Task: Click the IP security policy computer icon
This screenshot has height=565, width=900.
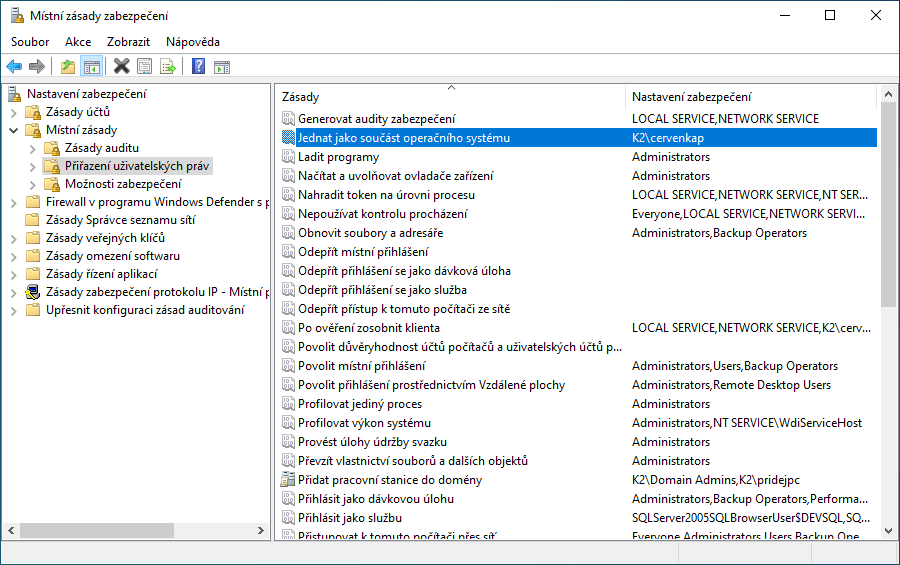Action: click(x=33, y=292)
